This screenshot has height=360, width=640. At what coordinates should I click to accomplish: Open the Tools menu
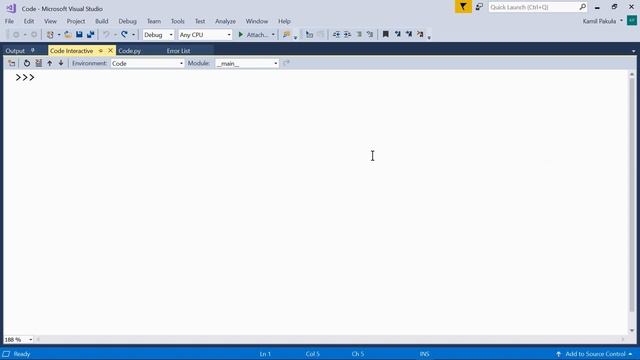coord(178,21)
